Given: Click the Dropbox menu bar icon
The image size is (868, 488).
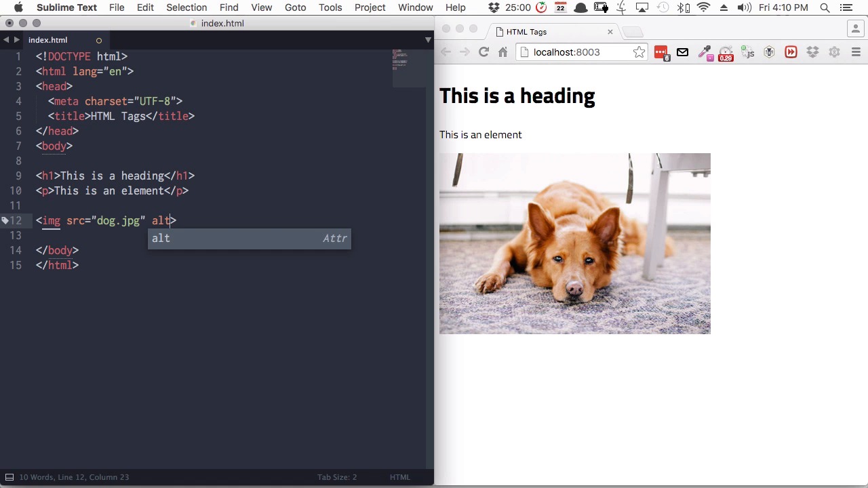Looking at the screenshot, I should pos(494,7).
